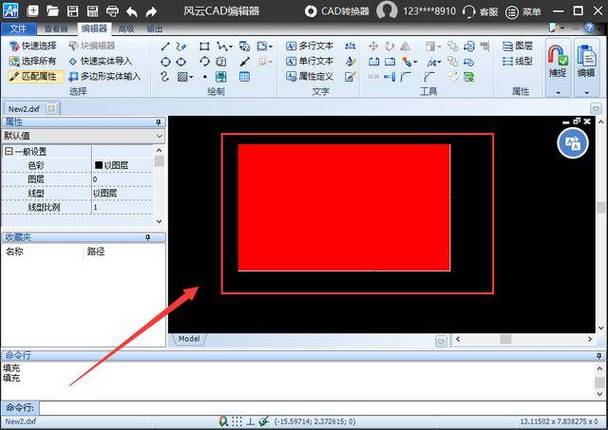Click the horizontal scrollbar thumb under canvas

click(x=505, y=339)
